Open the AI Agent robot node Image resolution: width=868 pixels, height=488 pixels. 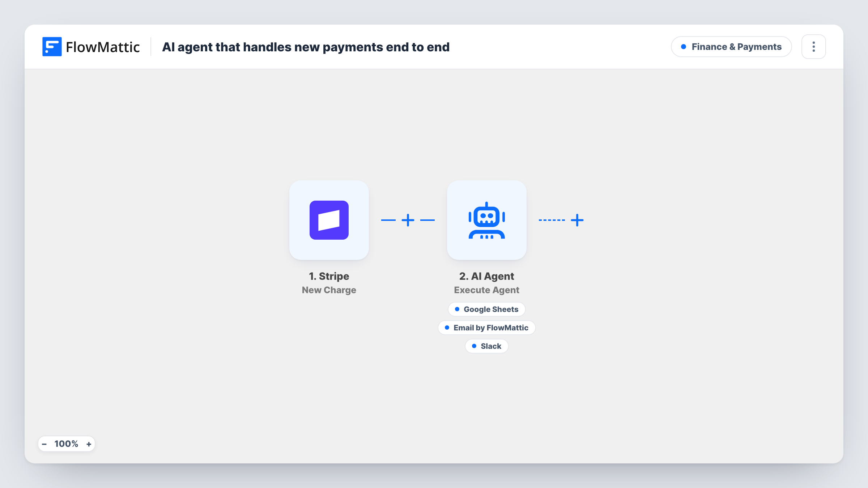(x=486, y=220)
